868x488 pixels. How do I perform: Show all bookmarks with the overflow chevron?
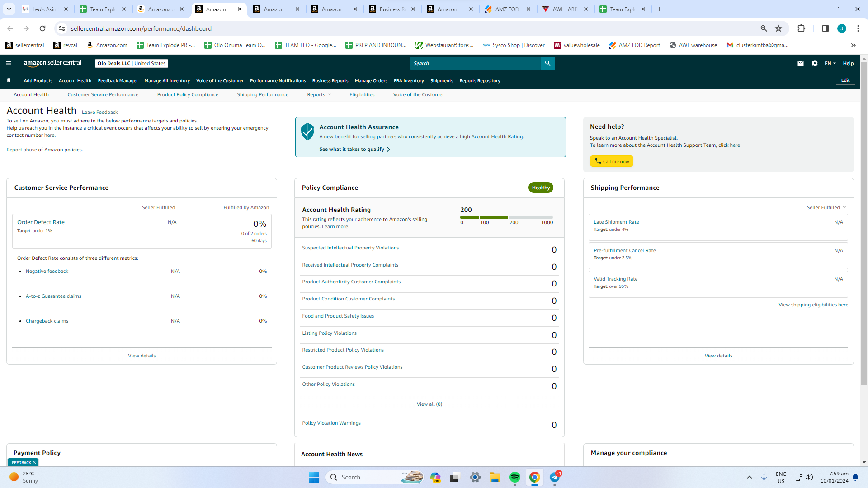[854, 45]
